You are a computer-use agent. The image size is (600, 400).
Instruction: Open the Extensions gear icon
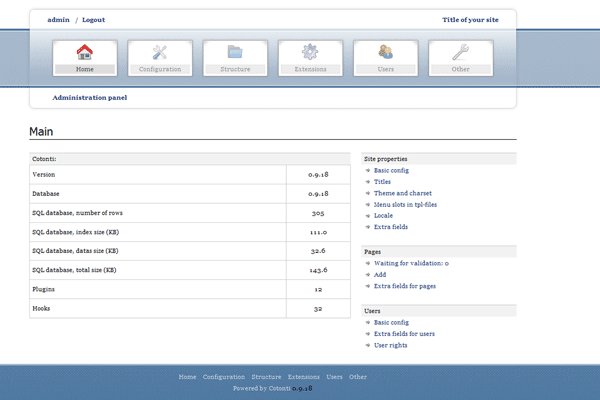(310, 53)
